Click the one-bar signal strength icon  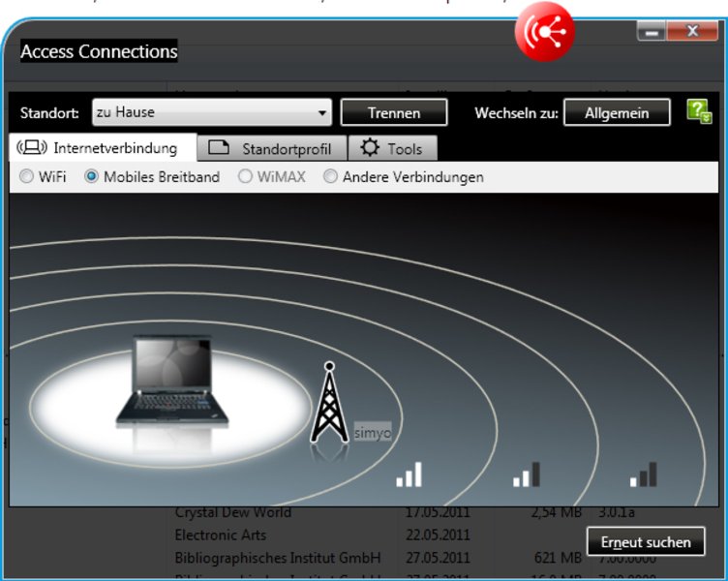point(644,474)
